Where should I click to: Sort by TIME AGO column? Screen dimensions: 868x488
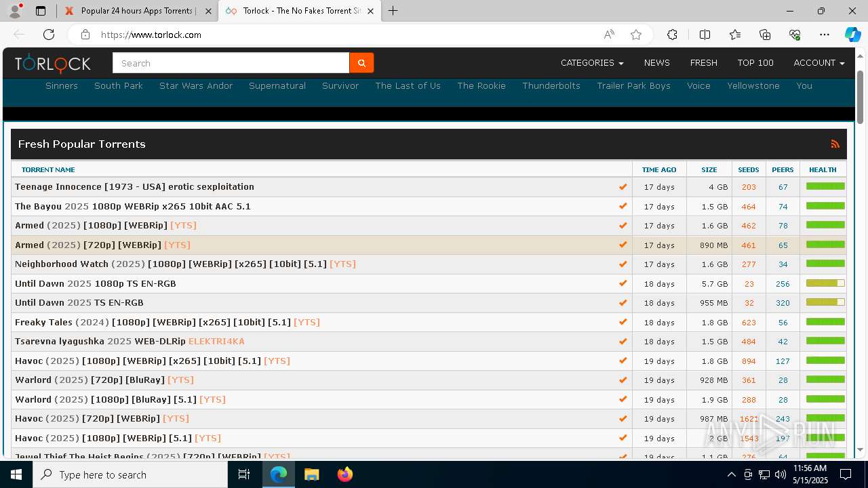tap(658, 169)
